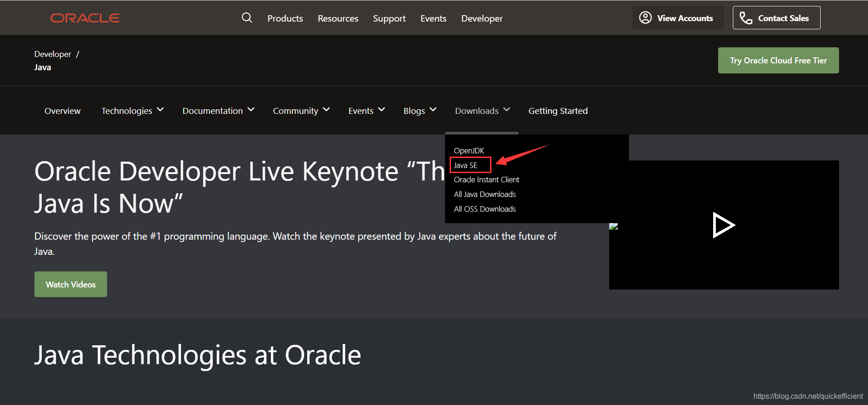Choose All OSS Downloads menu item
868x405 pixels.
(x=485, y=209)
